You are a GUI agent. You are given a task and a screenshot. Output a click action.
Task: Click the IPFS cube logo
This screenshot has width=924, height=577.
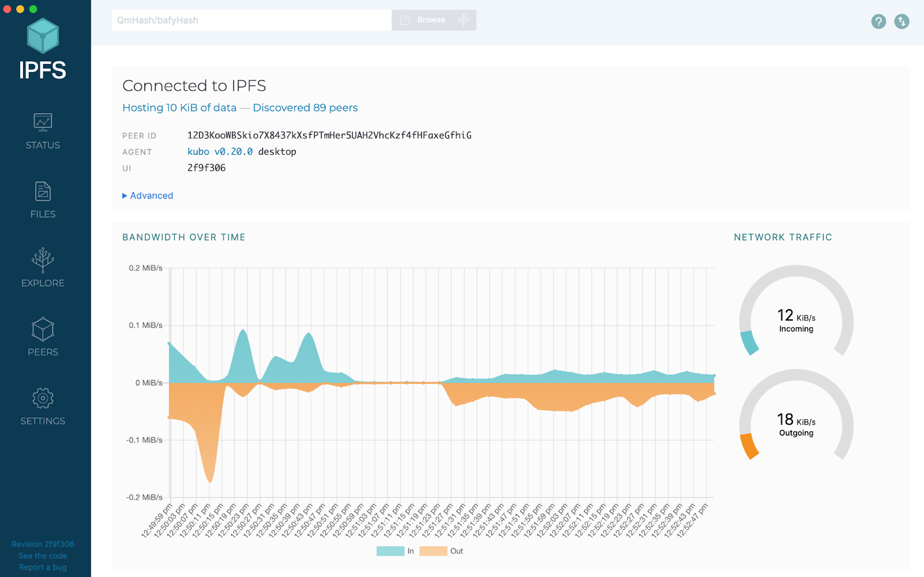click(x=43, y=35)
